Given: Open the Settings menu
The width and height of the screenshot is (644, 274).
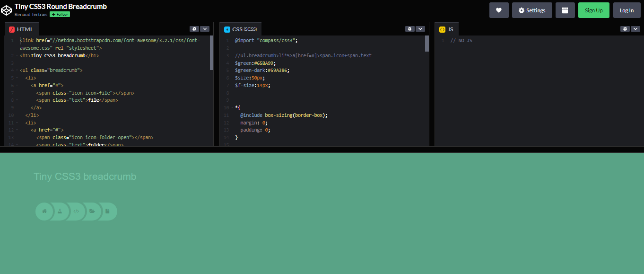Looking at the screenshot, I should tap(532, 10).
